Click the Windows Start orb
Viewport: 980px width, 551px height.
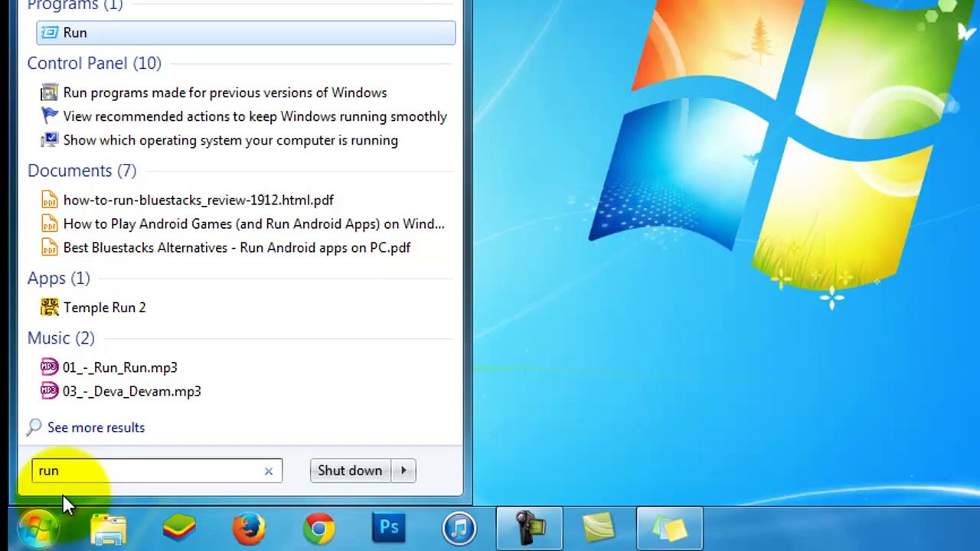point(38,529)
